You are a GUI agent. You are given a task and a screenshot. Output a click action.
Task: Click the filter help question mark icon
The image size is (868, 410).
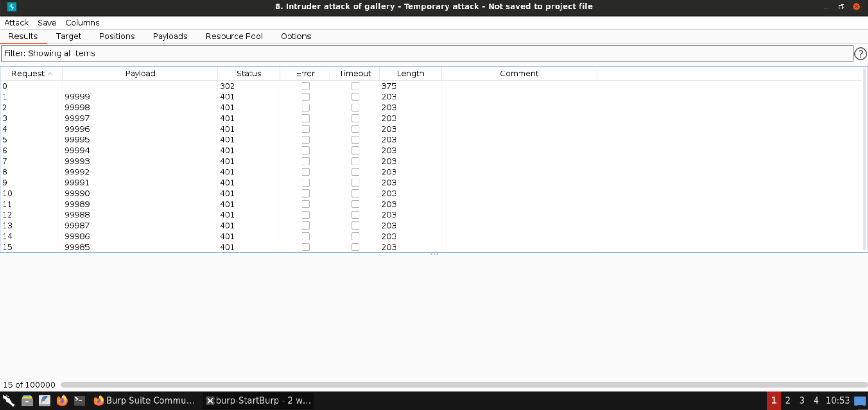coord(860,54)
